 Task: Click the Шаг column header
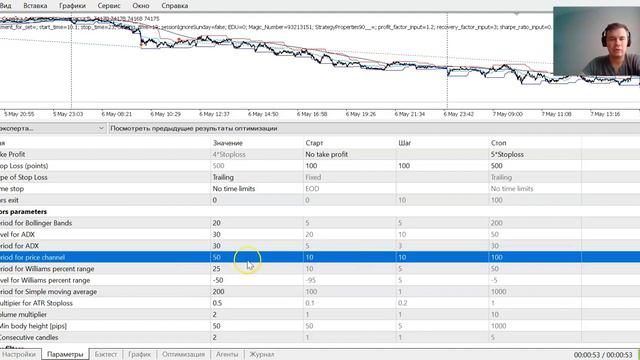404,143
